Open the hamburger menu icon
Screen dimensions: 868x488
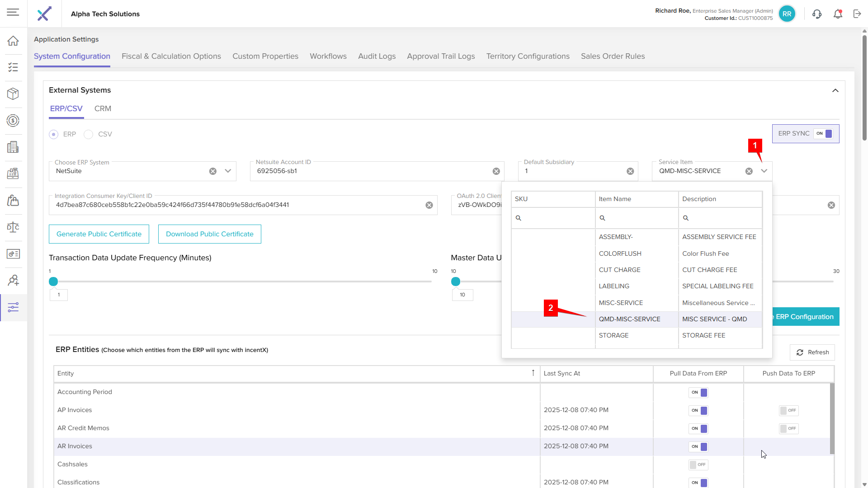[13, 12]
